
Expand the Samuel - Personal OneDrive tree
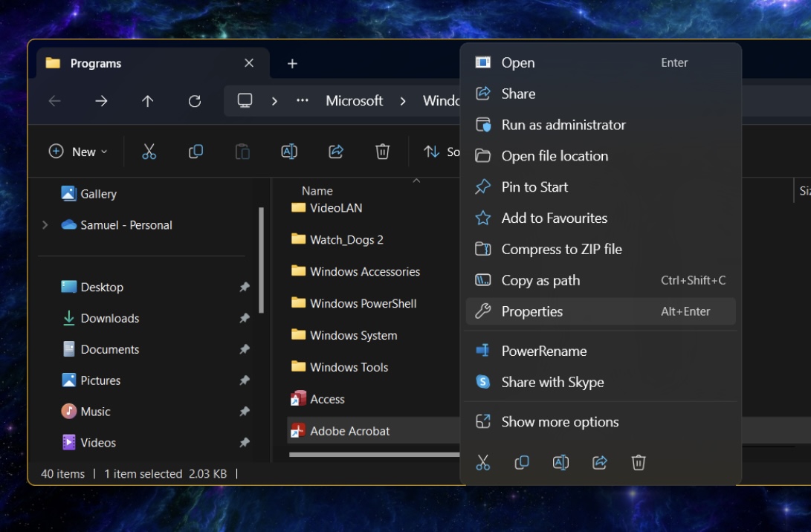[x=45, y=225]
